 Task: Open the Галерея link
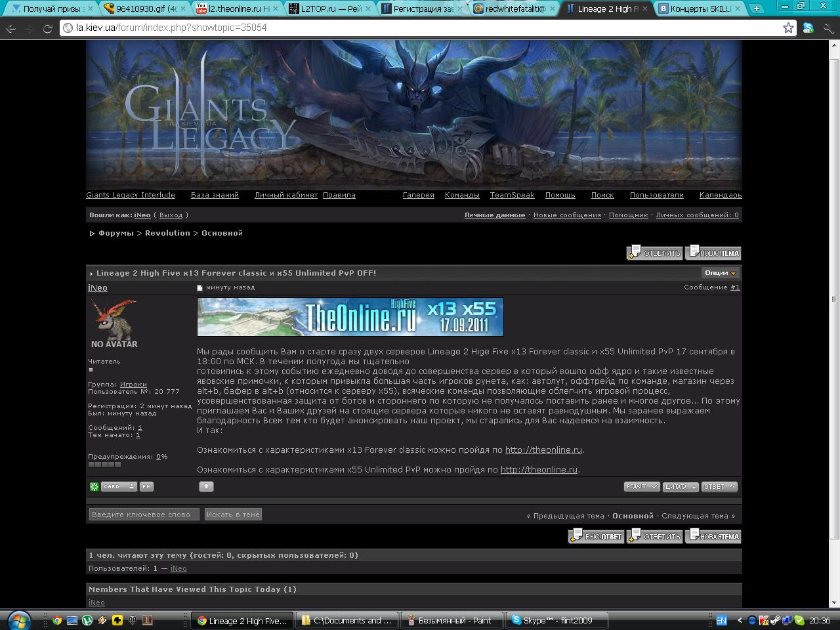[x=419, y=195]
